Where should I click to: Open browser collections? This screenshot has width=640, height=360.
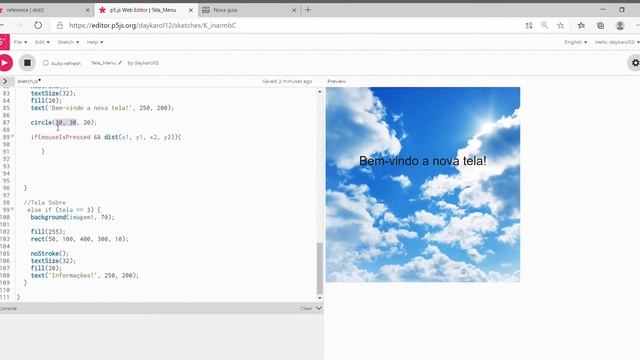click(600, 25)
